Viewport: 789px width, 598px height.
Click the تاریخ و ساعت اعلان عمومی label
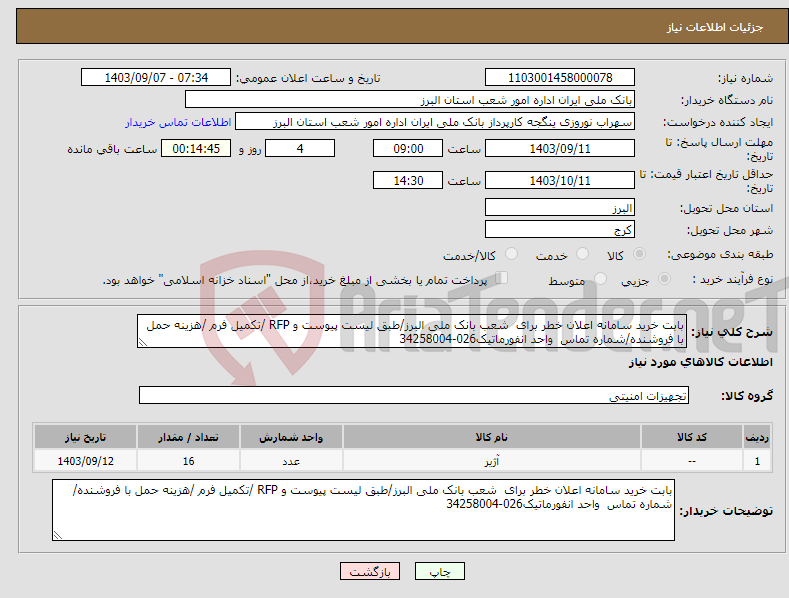tap(308, 78)
